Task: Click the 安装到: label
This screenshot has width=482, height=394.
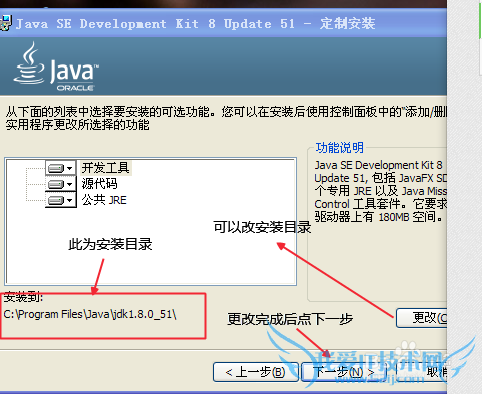Action: coord(23,297)
